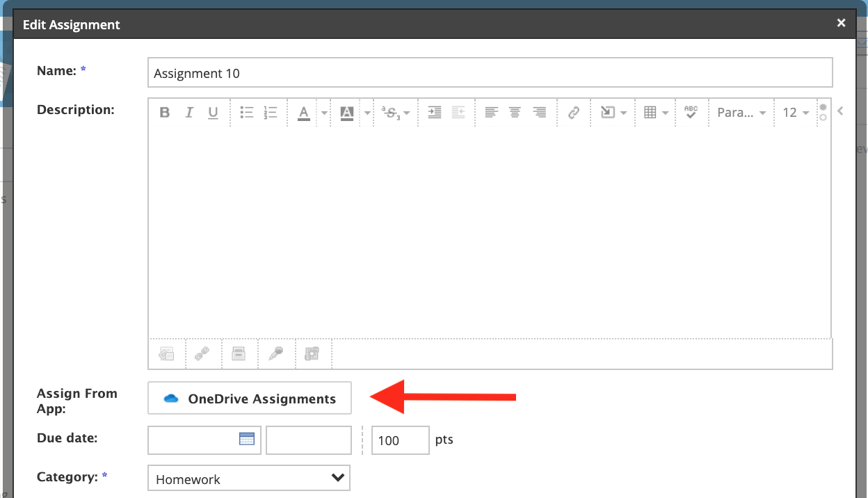Screen dimensions: 868x498
Task: Toggle bold formatting
Action: pyautogui.click(x=165, y=112)
